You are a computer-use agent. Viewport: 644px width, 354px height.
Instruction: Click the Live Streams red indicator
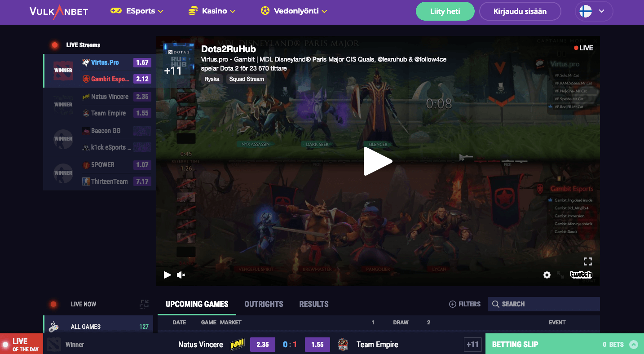(55, 45)
